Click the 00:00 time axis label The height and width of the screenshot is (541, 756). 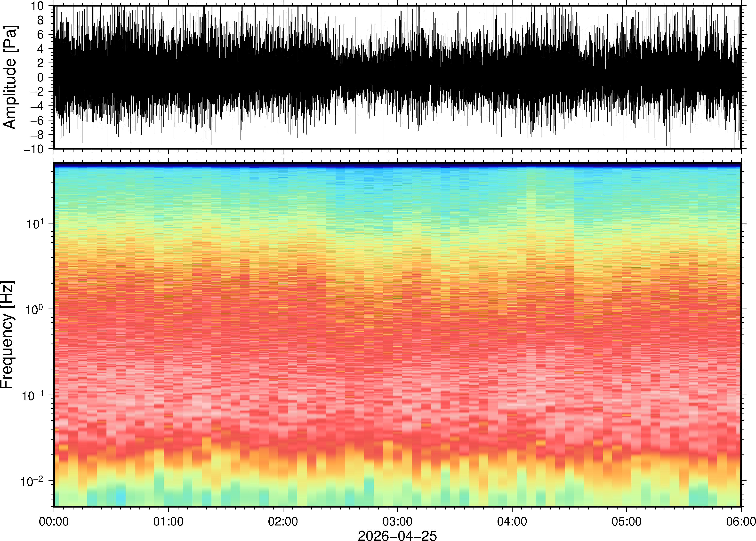coord(54,521)
